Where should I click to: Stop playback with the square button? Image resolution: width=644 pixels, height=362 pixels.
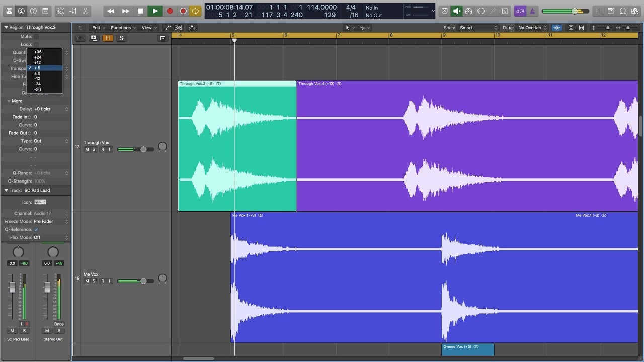point(140,11)
